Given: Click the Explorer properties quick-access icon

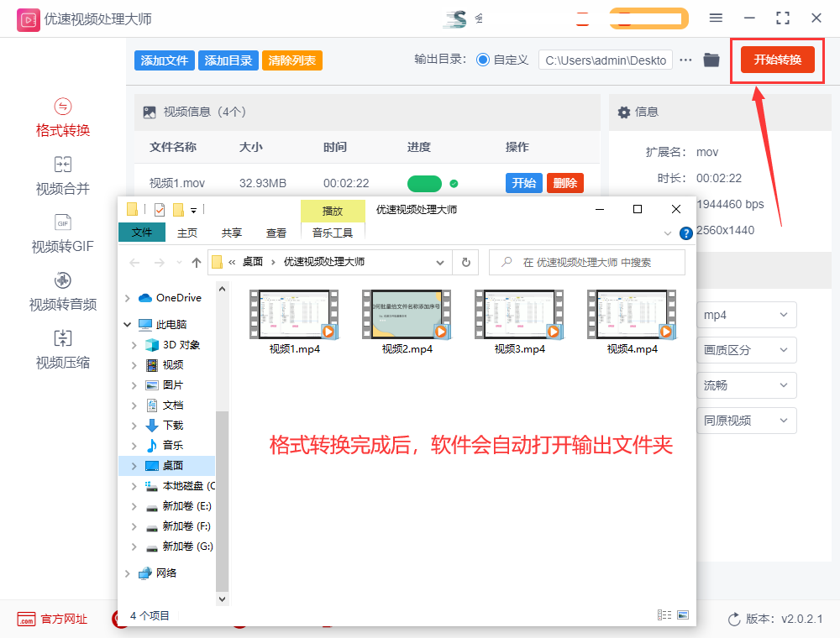Looking at the screenshot, I should pyautogui.click(x=160, y=210).
